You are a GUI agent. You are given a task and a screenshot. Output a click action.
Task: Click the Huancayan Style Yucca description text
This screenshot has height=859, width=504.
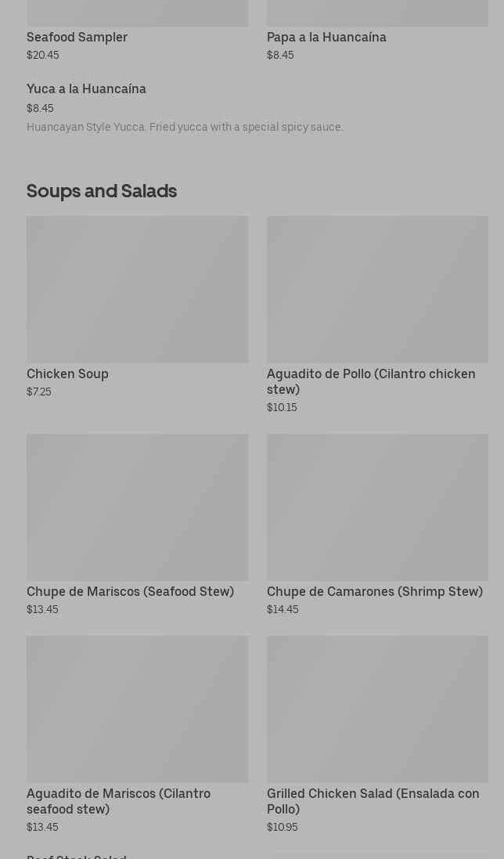tap(185, 127)
